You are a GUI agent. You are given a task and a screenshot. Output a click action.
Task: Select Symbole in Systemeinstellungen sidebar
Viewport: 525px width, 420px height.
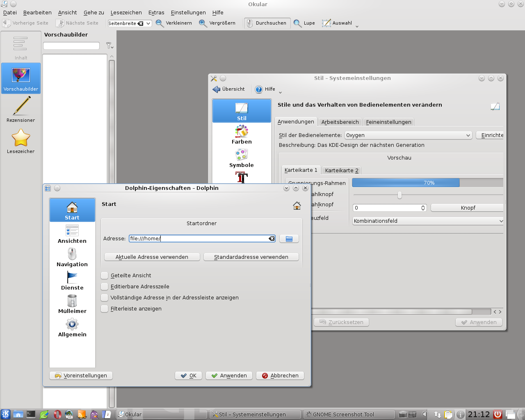pyautogui.click(x=242, y=158)
